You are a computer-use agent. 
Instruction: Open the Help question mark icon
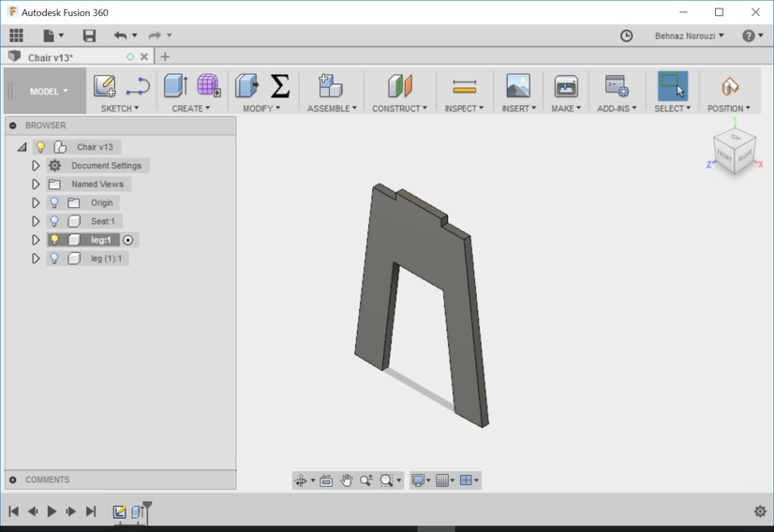click(749, 36)
